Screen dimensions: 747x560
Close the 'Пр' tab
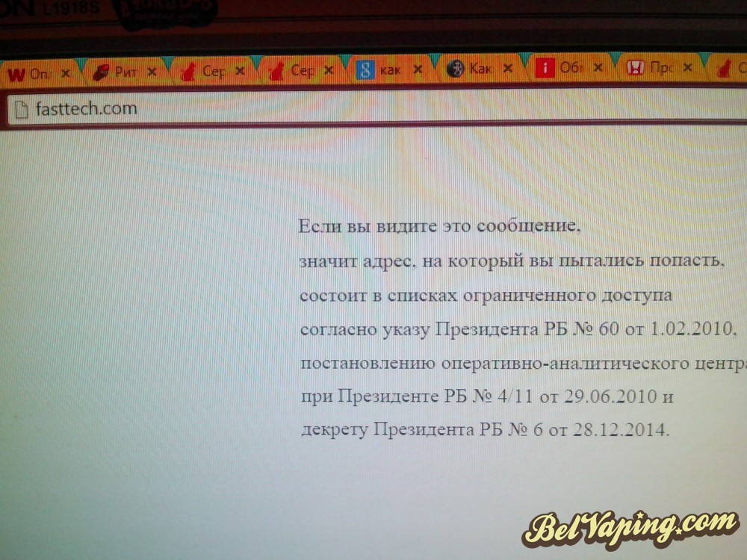click(x=687, y=68)
